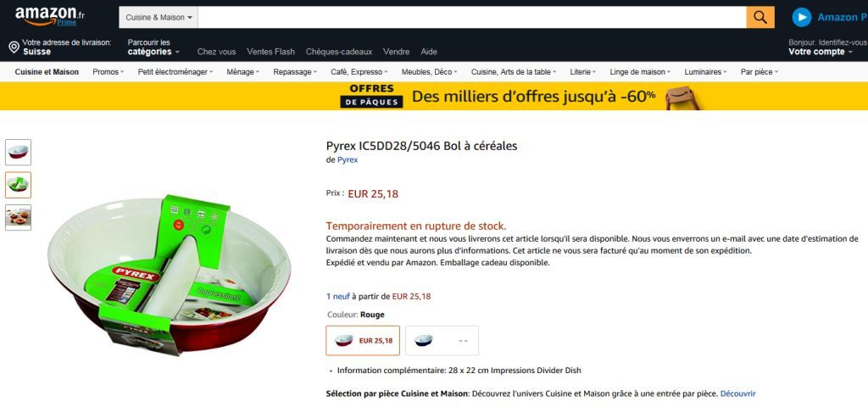Open the Amazon.fr Prime logo homepage
The height and width of the screenshot is (407, 868).
point(50,17)
